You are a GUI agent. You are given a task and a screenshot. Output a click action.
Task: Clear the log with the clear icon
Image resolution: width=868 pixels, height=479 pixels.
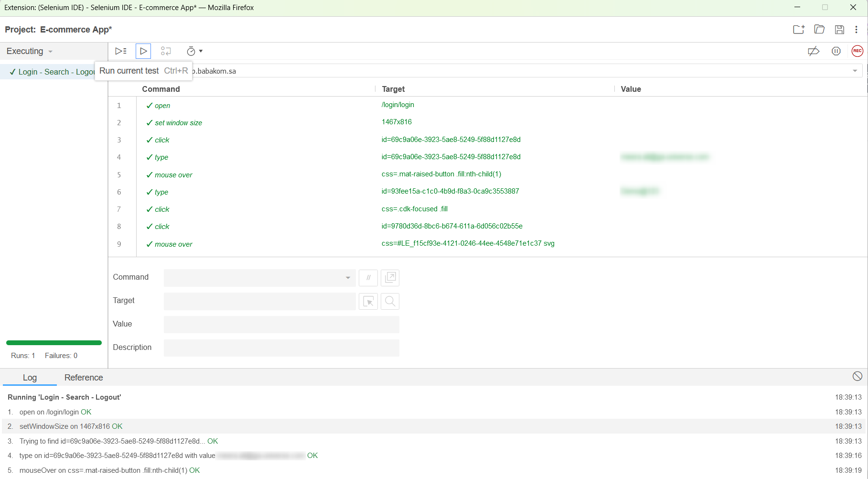point(857,376)
